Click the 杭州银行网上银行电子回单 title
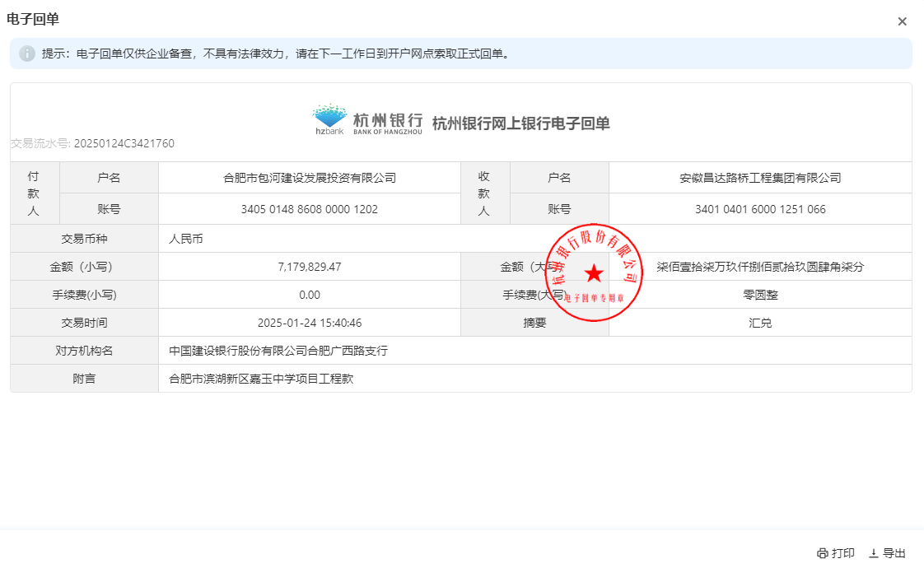Image resolution: width=924 pixels, height=568 pixels. [520, 123]
